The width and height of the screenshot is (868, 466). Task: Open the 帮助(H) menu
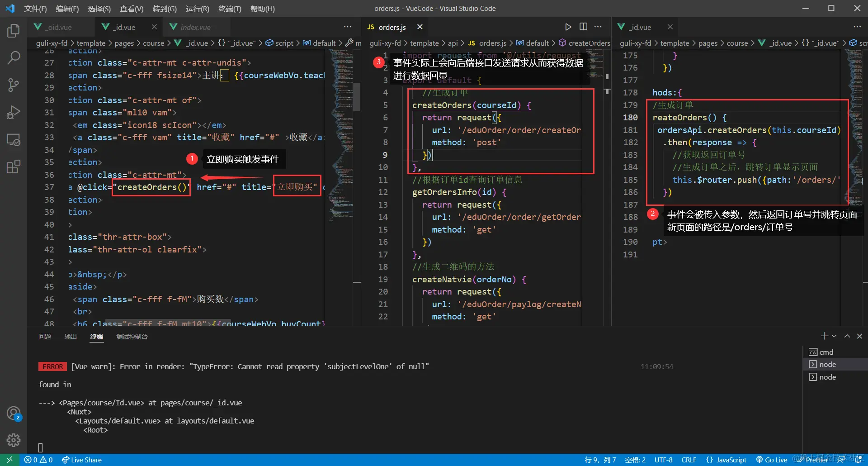[263, 9]
